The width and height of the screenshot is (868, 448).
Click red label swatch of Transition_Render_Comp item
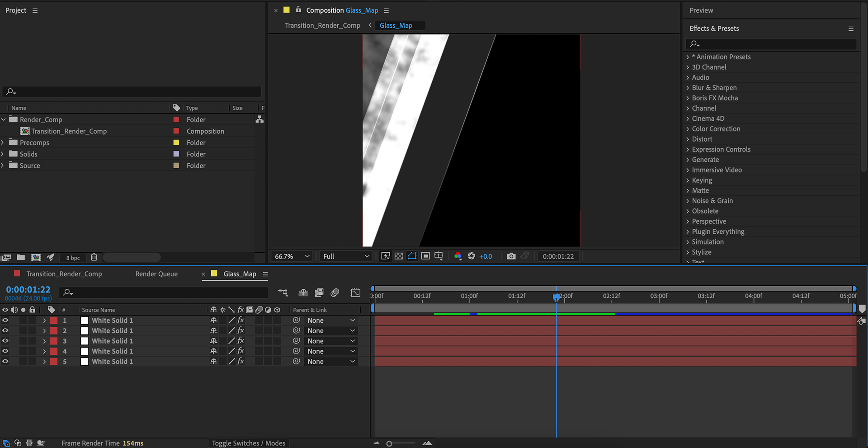pos(176,131)
